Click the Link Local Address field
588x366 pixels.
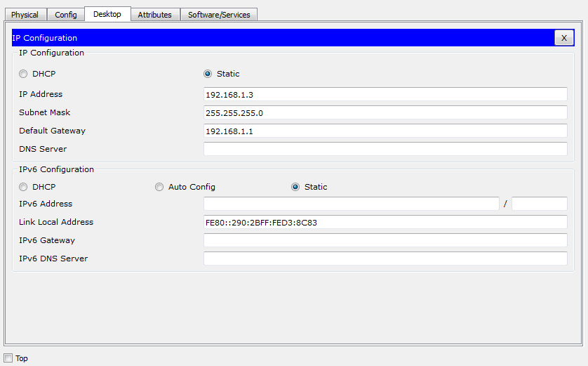tap(385, 222)
